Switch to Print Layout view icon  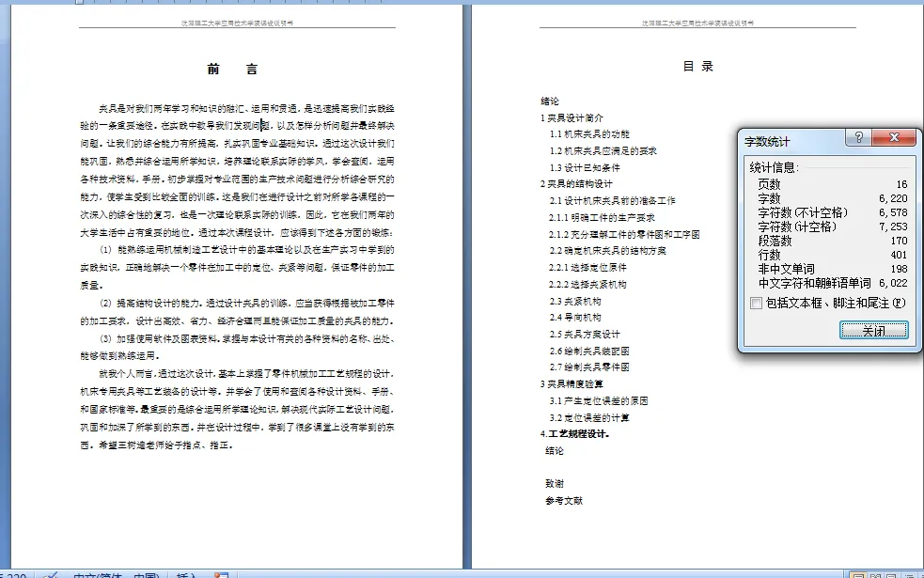click(858, 574)
